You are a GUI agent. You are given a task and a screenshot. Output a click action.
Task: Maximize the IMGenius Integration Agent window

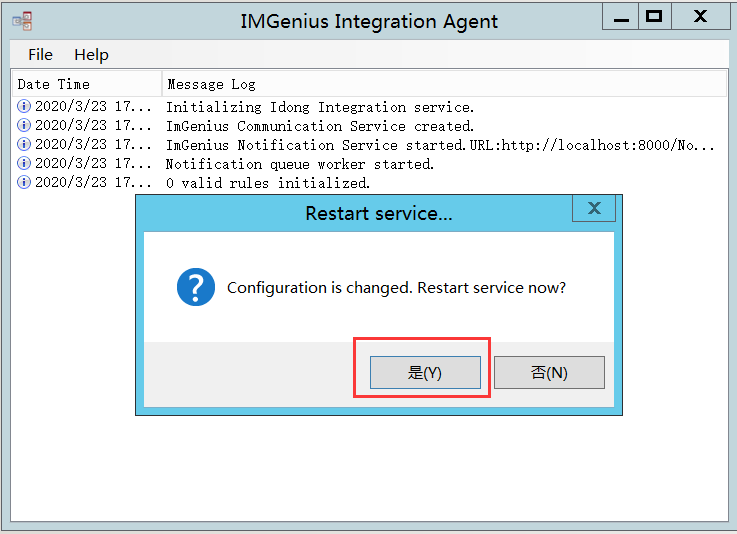point(654,16)
